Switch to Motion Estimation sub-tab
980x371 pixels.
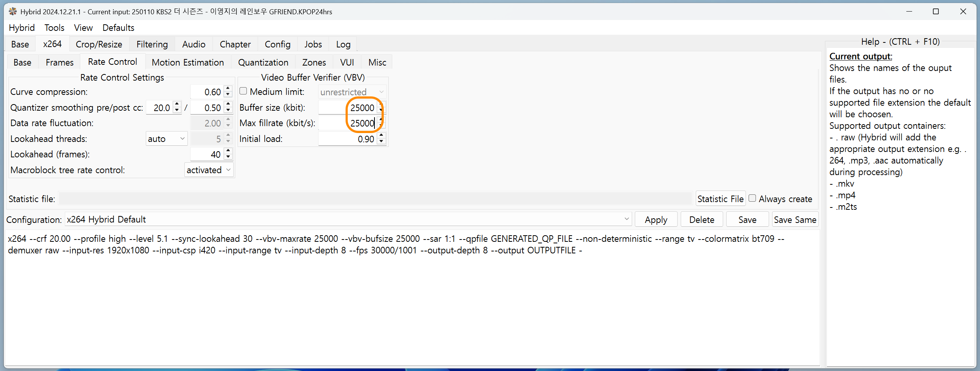click(188, 62)
